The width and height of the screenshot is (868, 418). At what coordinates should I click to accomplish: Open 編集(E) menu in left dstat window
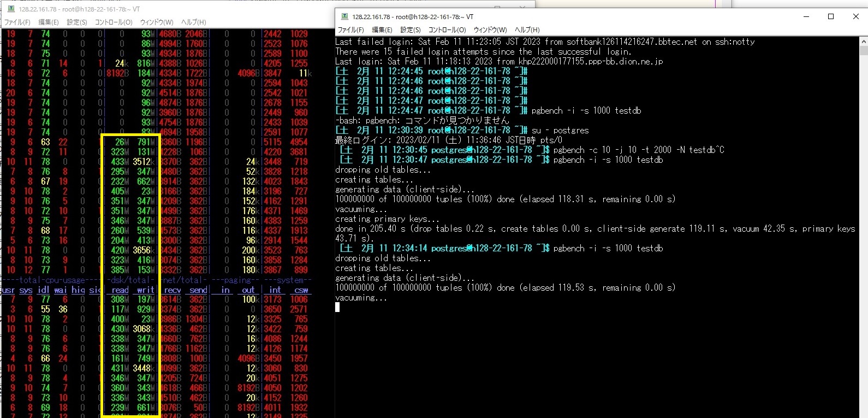(48, 22)
